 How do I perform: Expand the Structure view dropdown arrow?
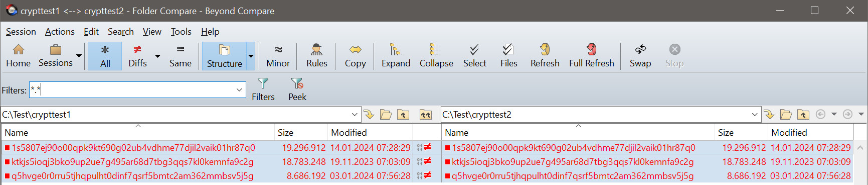tap(251, 56)
